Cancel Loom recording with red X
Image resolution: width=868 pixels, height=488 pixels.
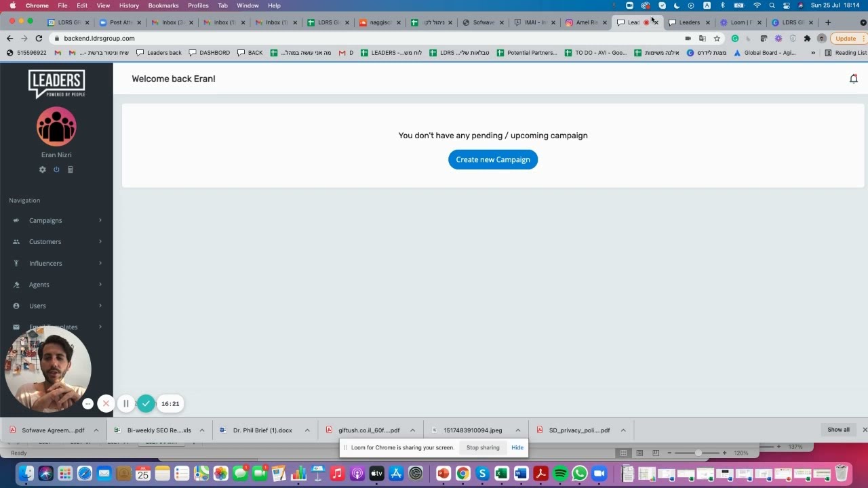tap(106, 403)
